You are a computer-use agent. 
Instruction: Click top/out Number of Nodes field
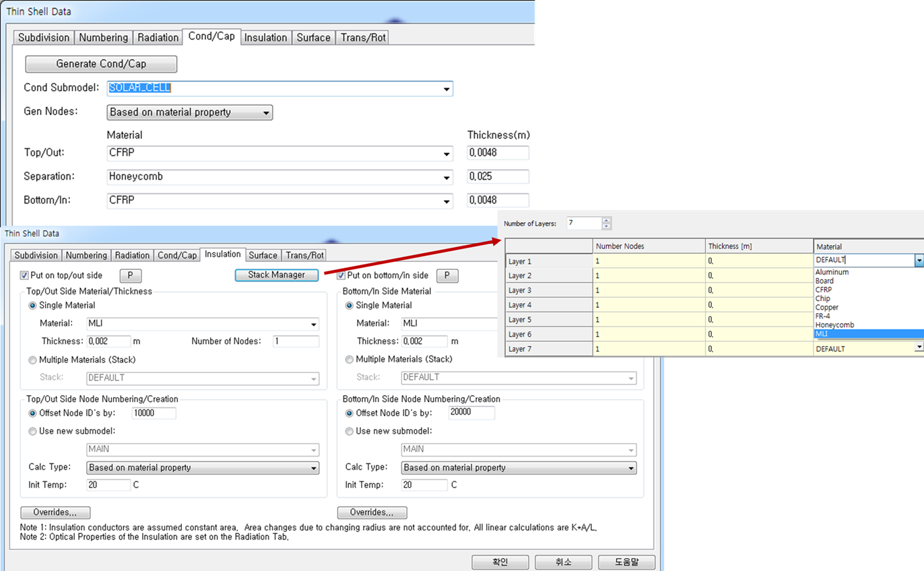coord(296,341)
